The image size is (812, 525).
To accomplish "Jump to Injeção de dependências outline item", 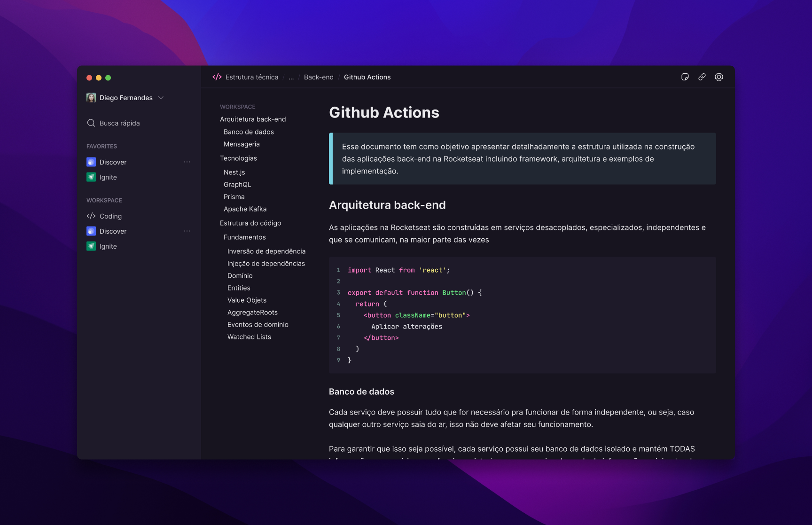I will [266, 264].
